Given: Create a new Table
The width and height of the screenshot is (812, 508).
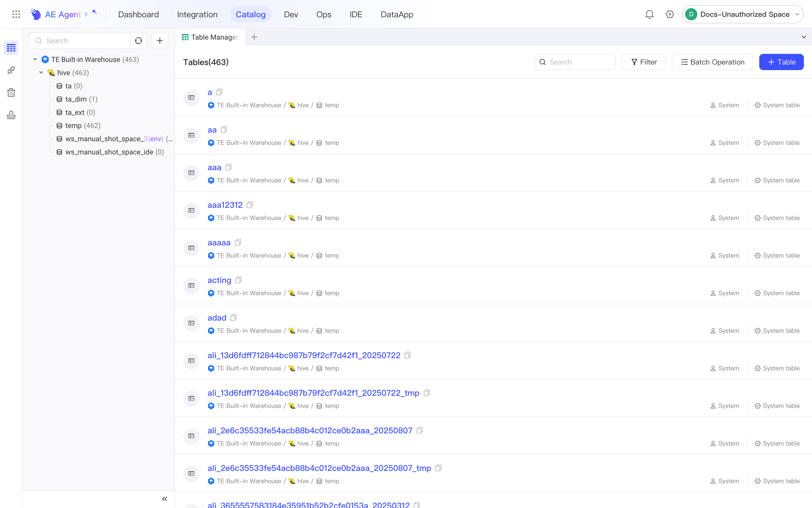Looking at the screenshot, I should click(x=782, y=62).
